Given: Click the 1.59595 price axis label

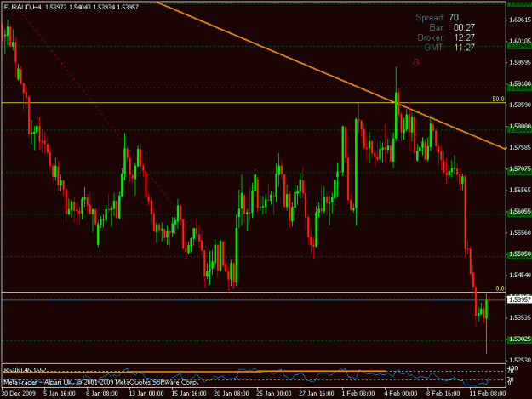Looking at the screenshot, I should pos(519,62).
